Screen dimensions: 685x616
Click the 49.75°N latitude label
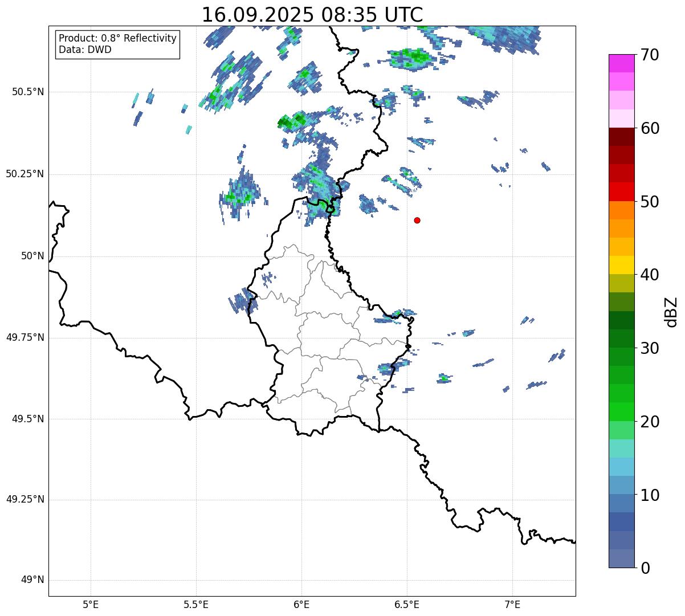click(25, 337)
